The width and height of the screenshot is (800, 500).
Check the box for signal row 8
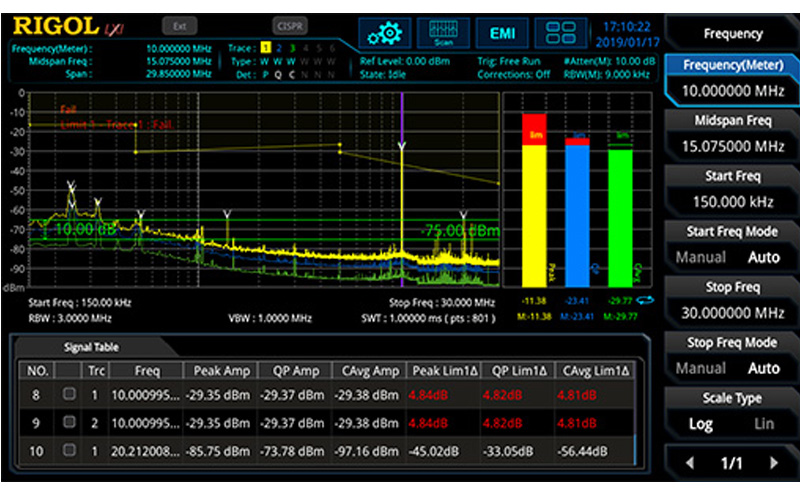70,393
